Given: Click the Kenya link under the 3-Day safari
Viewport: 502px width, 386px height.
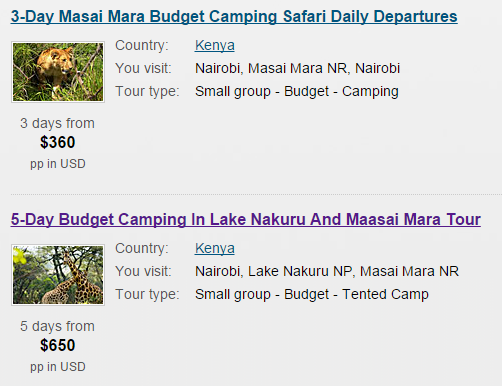Looking at the screenshot, I should click(215, 45).
